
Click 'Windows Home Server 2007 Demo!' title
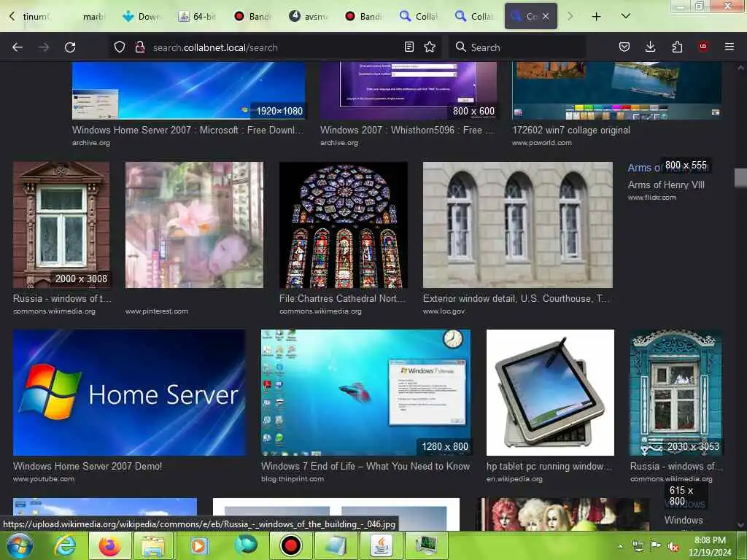tap(88, 466)
